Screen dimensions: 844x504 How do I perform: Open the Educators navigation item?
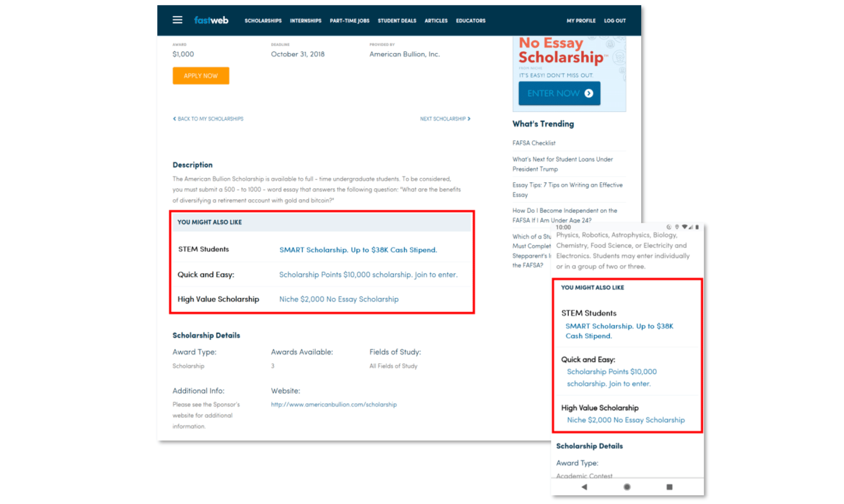[x=470, y=21]
